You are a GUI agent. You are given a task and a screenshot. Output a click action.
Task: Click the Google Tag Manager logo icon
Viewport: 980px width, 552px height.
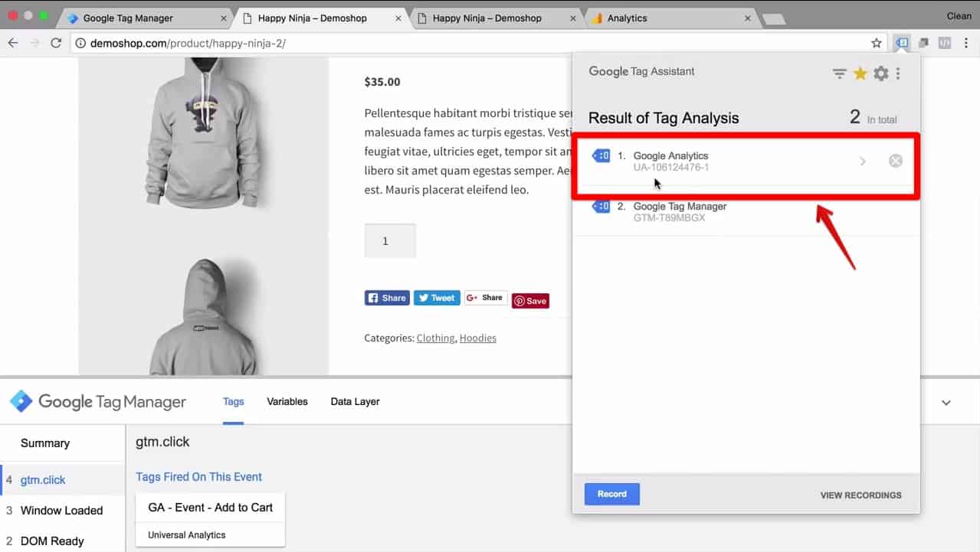coord(20,401)
